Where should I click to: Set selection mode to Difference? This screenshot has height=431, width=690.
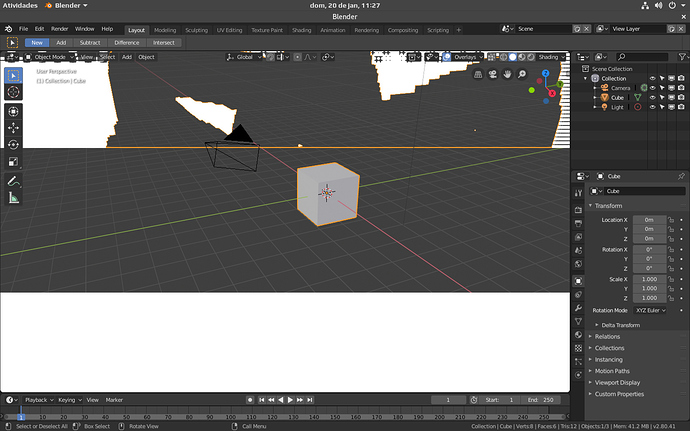coord(127,43)
